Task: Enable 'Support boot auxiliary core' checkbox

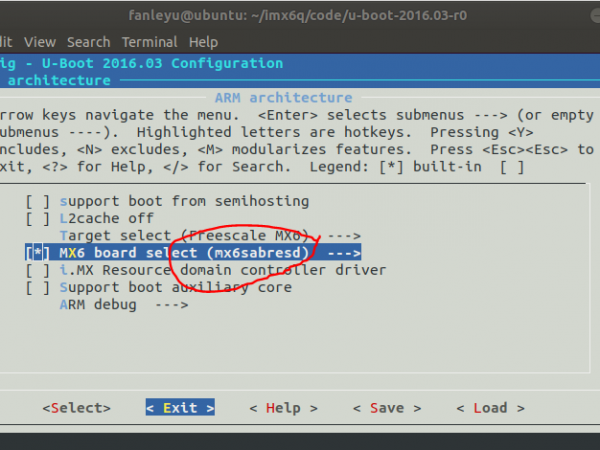Action: point(37,287)
